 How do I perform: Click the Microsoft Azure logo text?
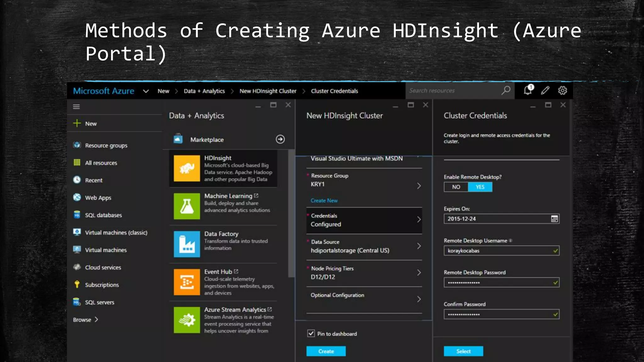click(104, 91)
